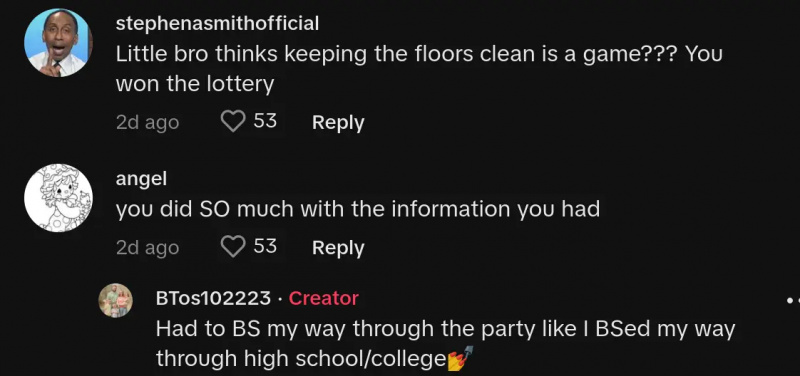Click the 2d ago timestamp on stephenasmithofficial's comment
The width and height of the screenshot is (800, 376).
point(147,122)
